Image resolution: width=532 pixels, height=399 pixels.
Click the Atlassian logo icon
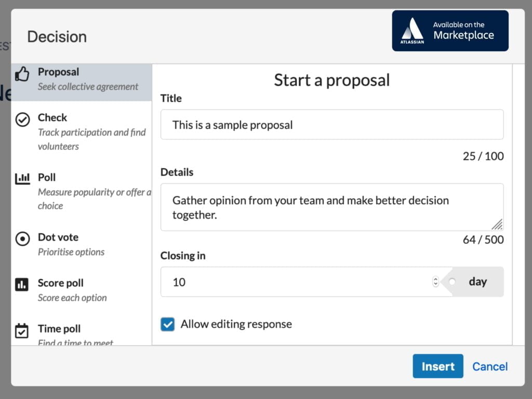pyautogui.click(x=413, y=31)
